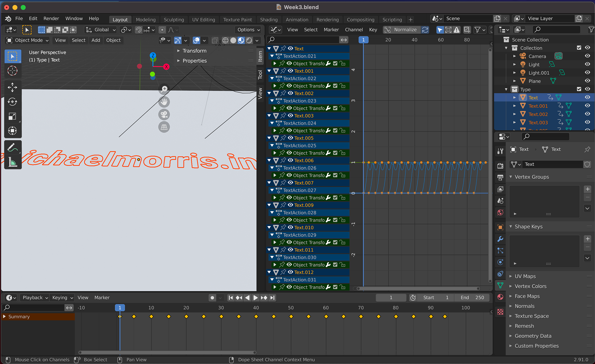Click the pan hand gizmo in viewport
Viewport: 595px width, 364px height.
pos(164,102)
